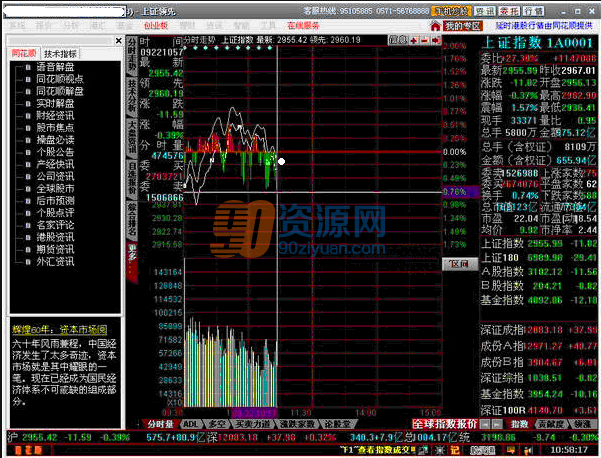Select 实时解盘 in the news list
Screen dimensions: 601x458
[x=55, y=104]
